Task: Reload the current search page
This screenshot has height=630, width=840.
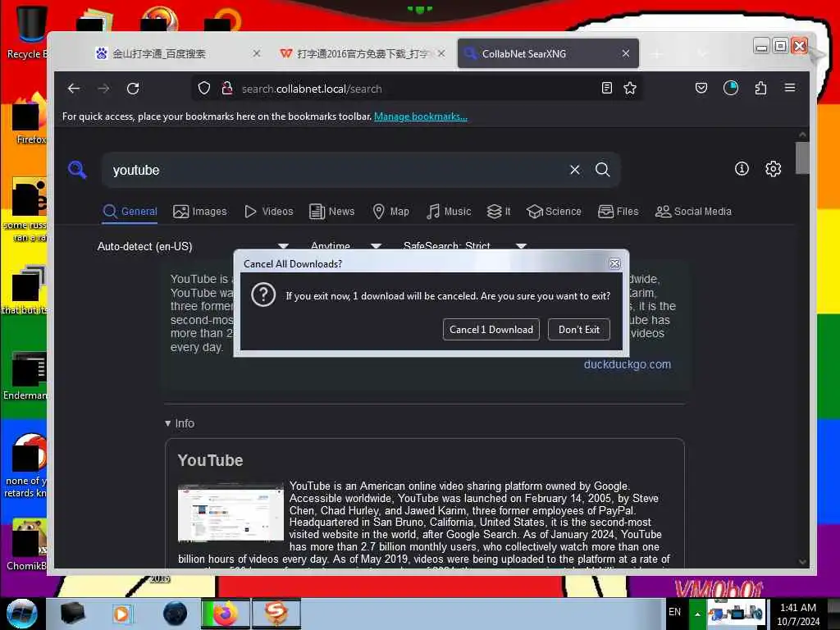Action: click(x=133, y=89)
